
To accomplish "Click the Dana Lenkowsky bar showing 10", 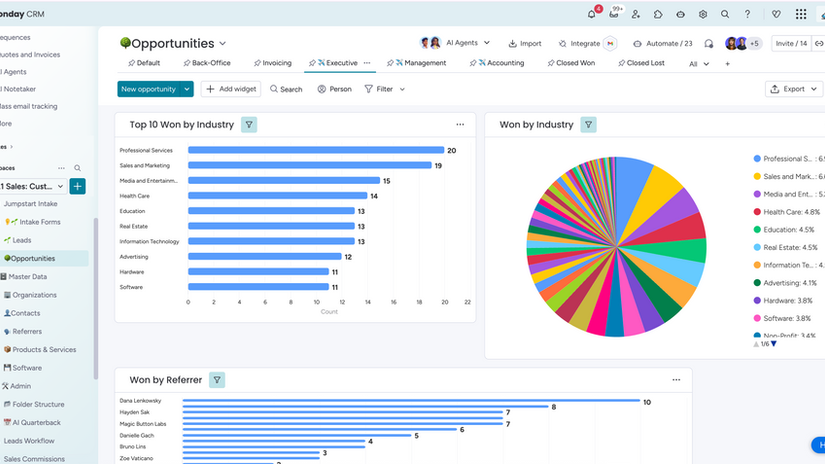I will point(411,401).
